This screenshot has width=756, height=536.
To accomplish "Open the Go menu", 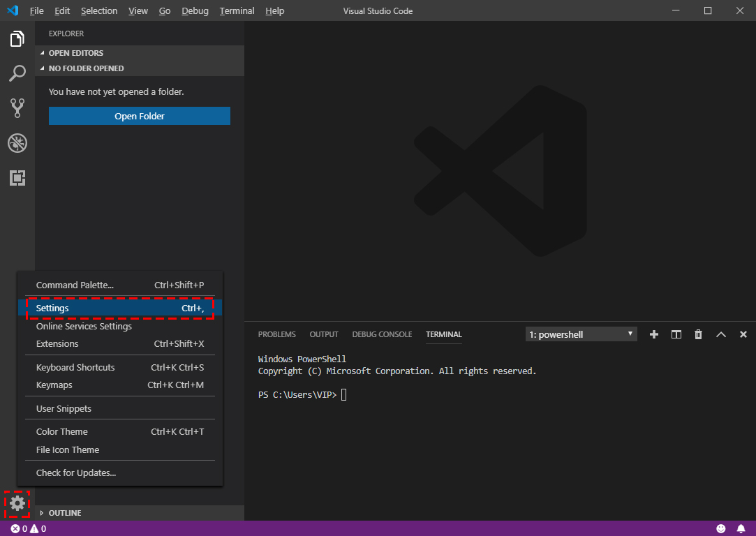I will click(x=165, y=10).
